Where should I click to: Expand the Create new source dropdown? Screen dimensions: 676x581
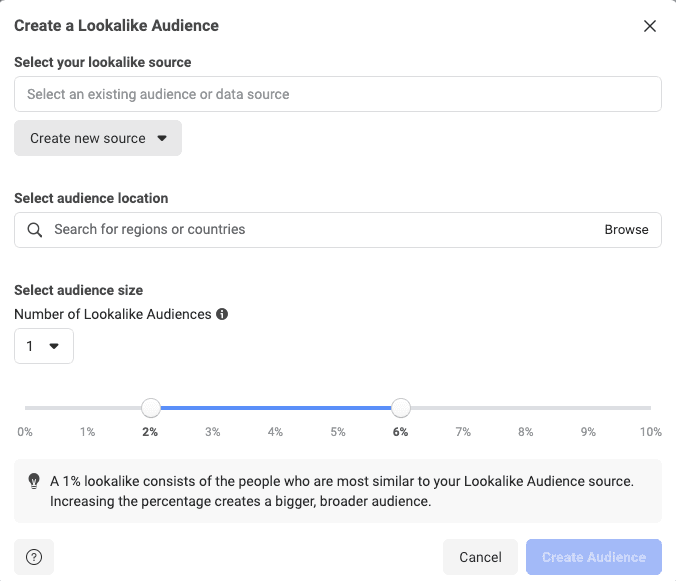click(x=98, y=138)
